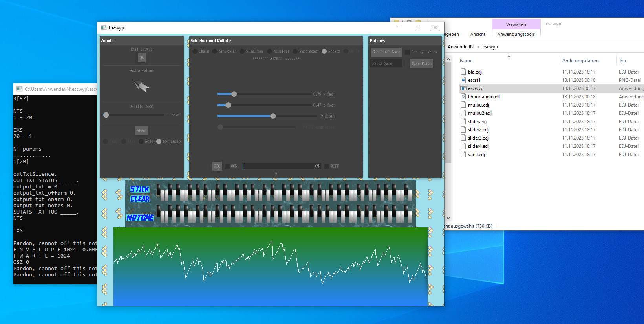The width and height of the screenshot is (644, 324).
Task: Enable the Gen syllables! checkbox
Action: point(408,52)
